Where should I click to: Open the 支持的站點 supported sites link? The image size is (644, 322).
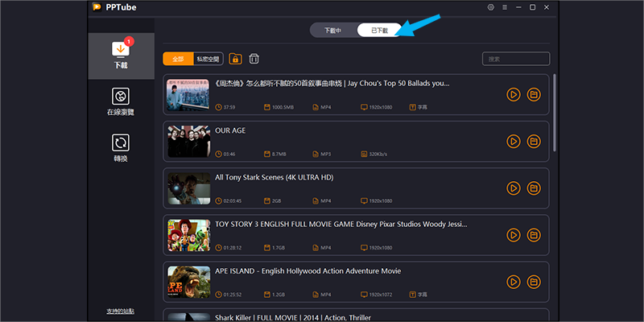[x=120, y=312]
